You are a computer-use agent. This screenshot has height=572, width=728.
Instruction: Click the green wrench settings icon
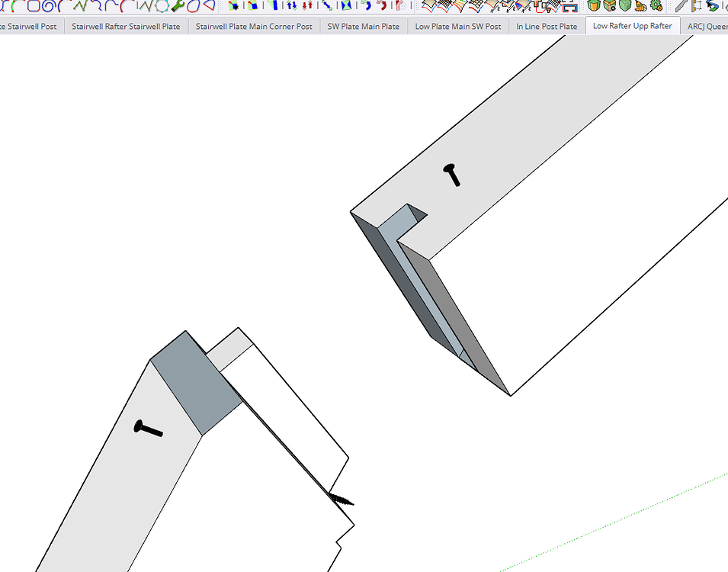(x=178, y=5)
